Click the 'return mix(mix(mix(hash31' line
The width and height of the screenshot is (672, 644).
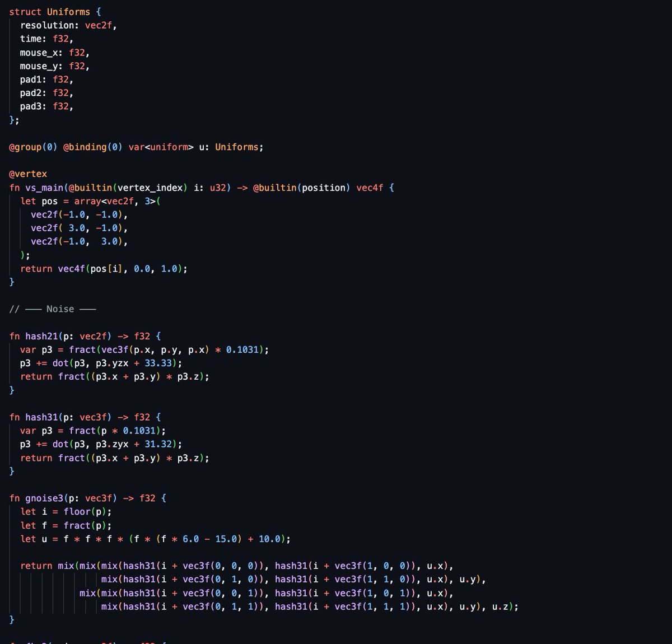237,566
